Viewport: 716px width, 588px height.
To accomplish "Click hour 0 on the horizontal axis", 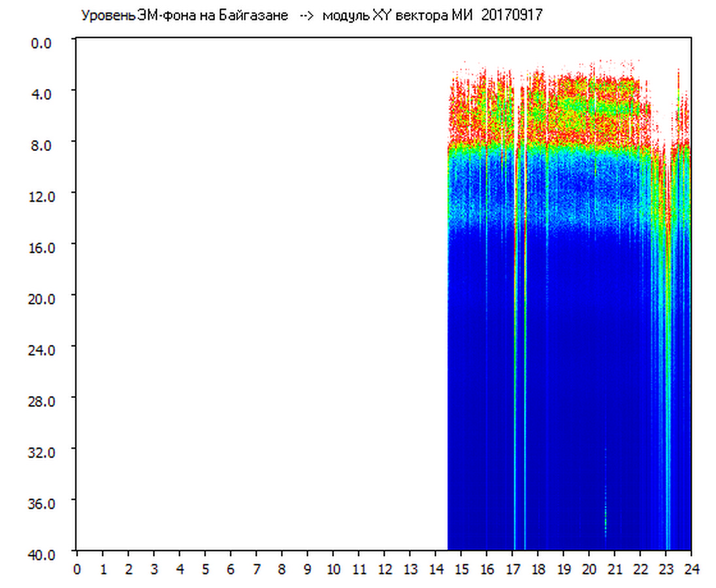I will coord(77,570).
